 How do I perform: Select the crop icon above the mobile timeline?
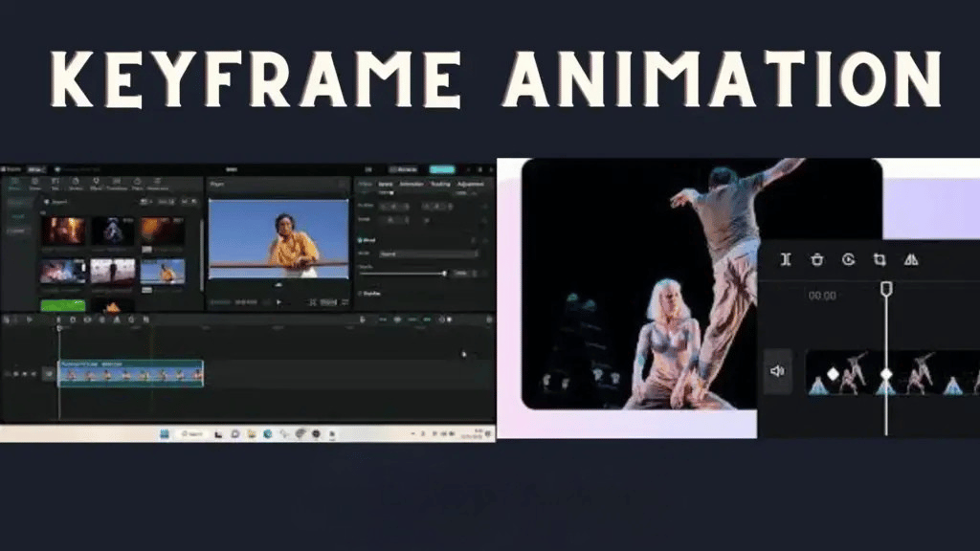880,259
